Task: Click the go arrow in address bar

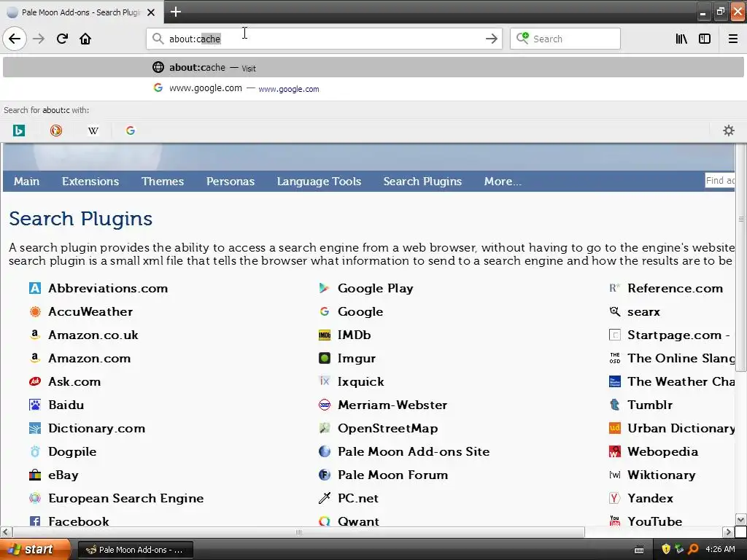Action: 492,39
